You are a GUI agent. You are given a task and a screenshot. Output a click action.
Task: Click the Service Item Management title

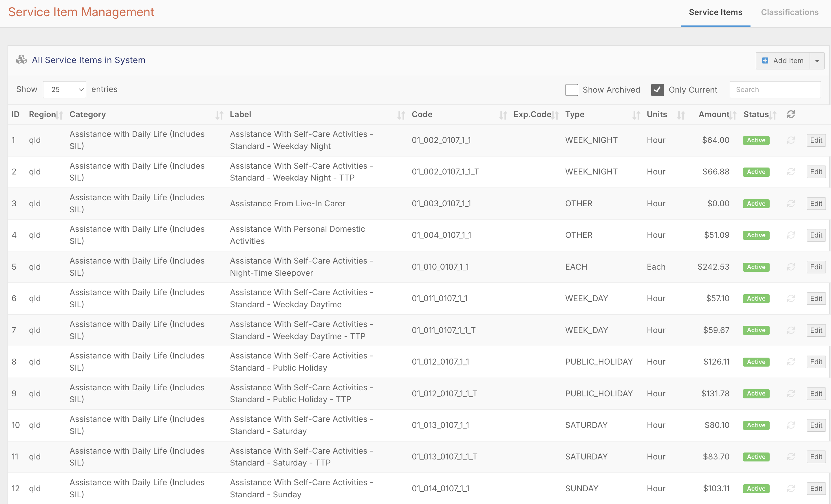(81, 12)
